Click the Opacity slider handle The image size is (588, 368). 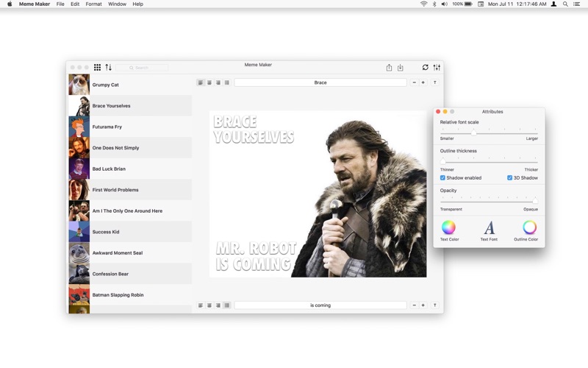pyautogui.click(x=535, y=201)
